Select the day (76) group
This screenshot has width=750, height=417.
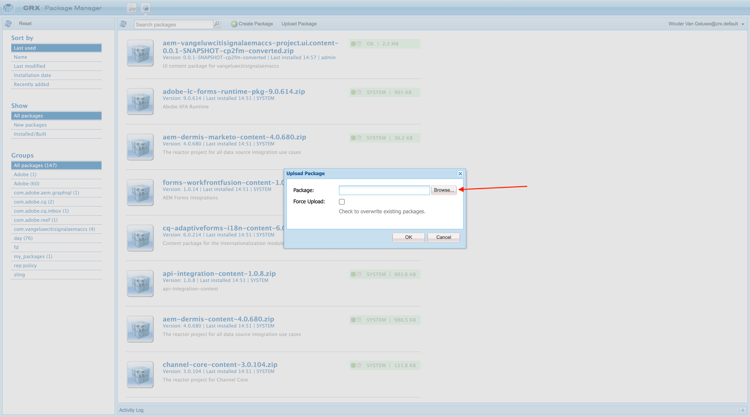56,238
